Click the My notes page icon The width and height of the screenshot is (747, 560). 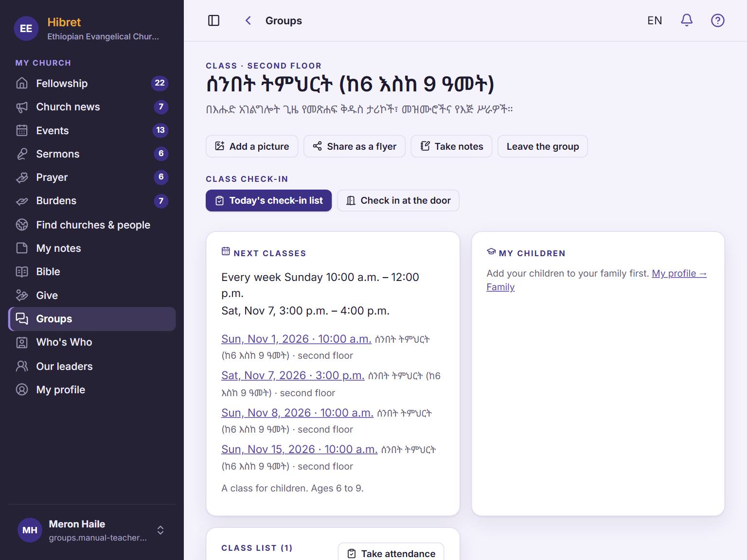pyautogui.click(x=22, y=248)
